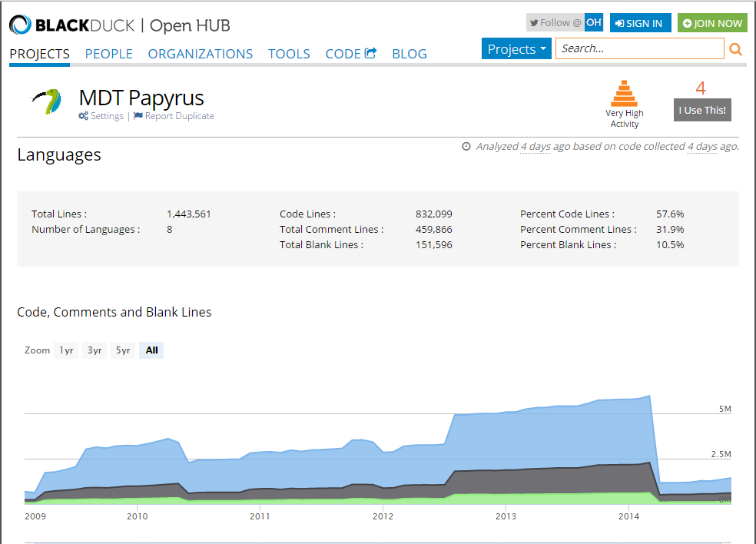Click the 2.5M label on chart axis
Screen dimensions: 756x544
721,454
